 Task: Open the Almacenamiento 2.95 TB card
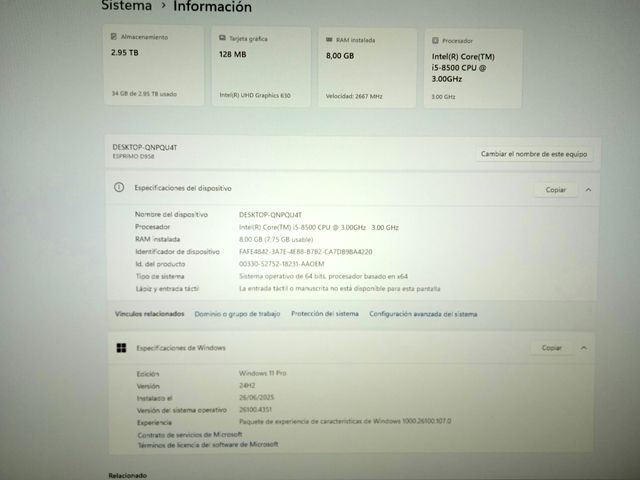[154, 65]
